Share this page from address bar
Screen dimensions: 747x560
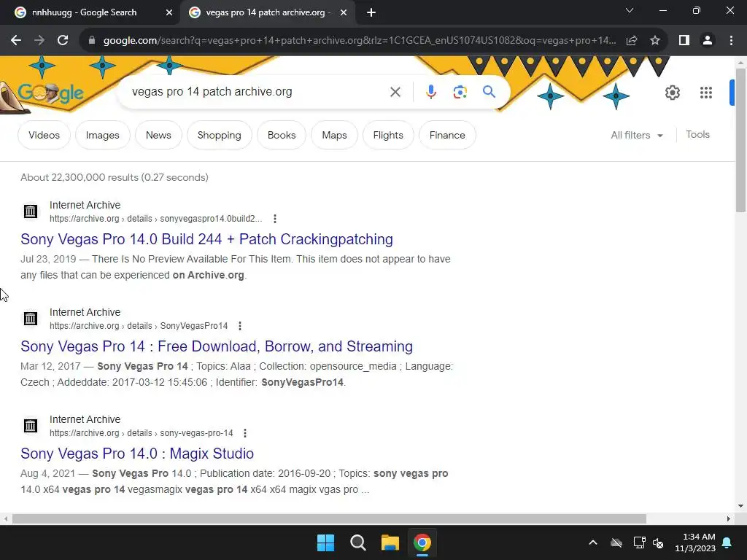tap(632, 41)
